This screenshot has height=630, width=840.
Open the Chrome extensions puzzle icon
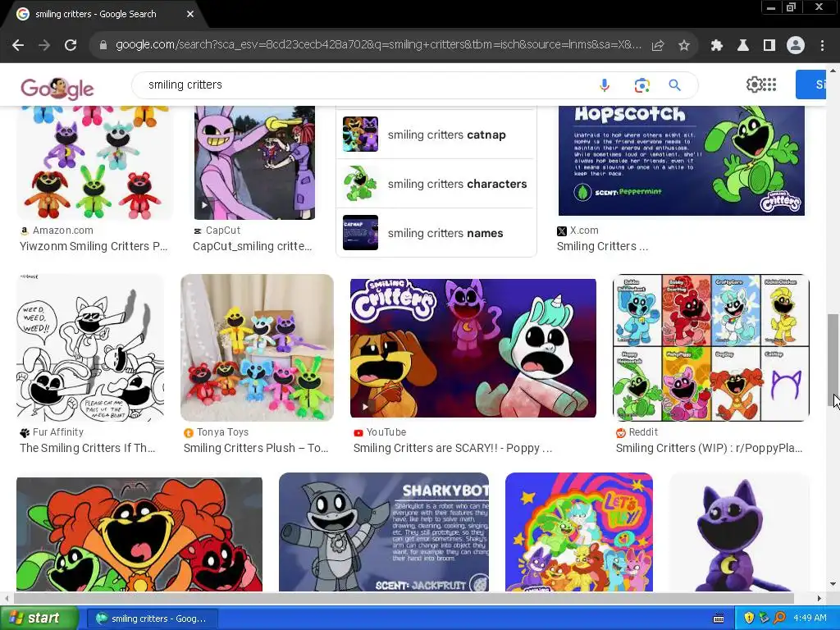(x=717, y=46)
